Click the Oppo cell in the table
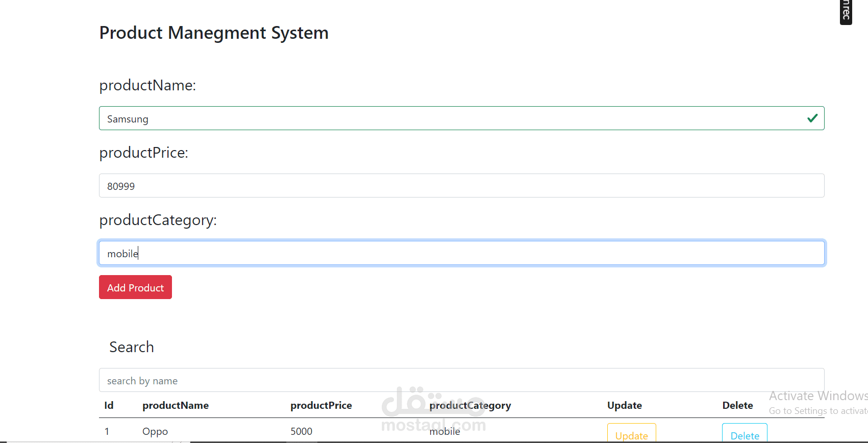868x443 pixels. 155,432
